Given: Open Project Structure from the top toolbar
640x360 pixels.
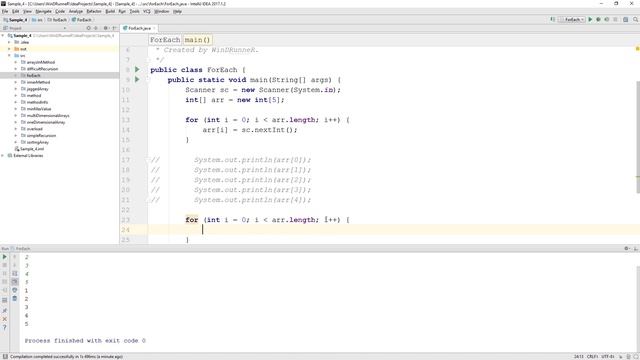Looking at the screenshot, I should (x=625, y=20).
